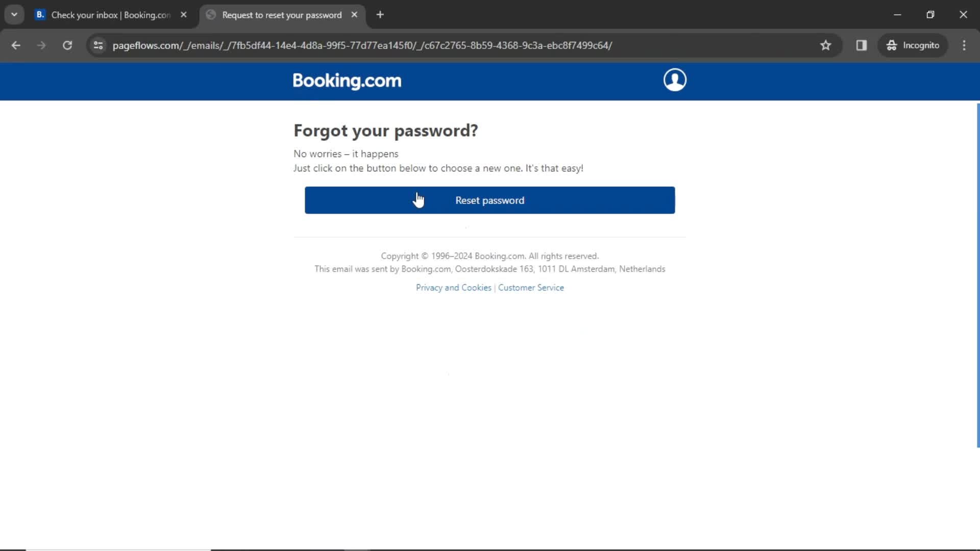Expand the browser tab list dropdown
The image size is (980, 551).
click(x=14, y=15)
